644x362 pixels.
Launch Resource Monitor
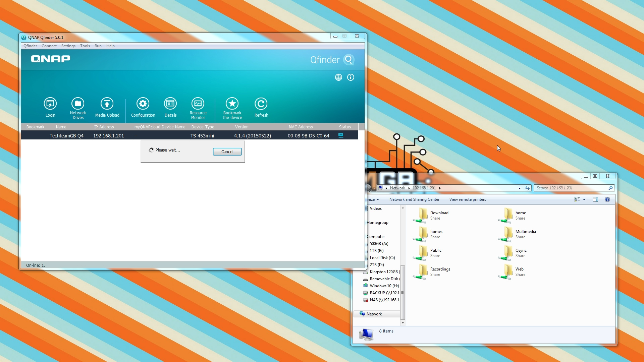(x=198, y=104)
